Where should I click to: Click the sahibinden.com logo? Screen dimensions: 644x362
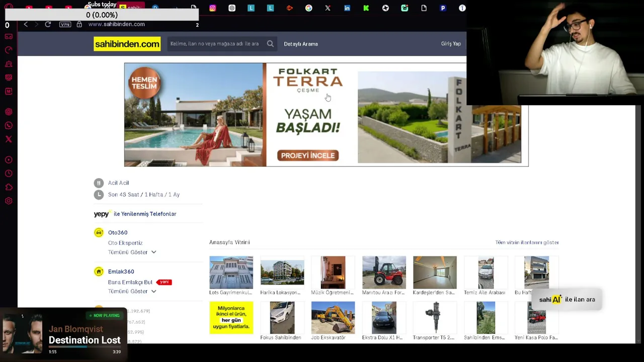click(127, 44)
